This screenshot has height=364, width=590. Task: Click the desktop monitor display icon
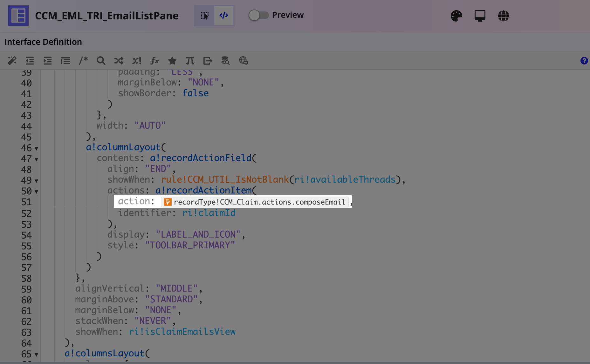[x=480, y=16]
